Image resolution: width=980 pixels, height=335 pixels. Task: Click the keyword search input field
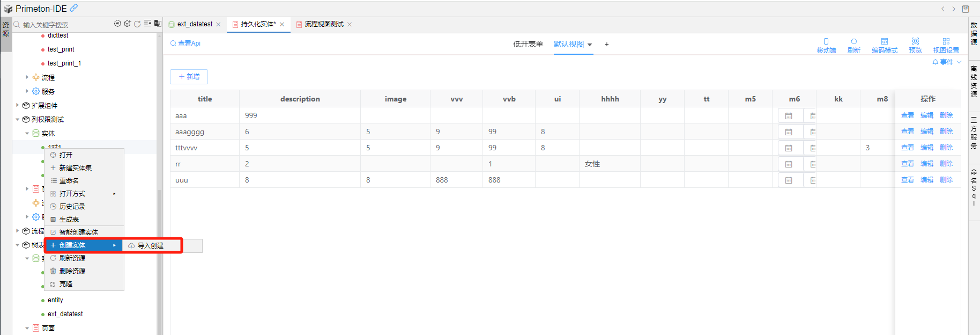(64, 25)
